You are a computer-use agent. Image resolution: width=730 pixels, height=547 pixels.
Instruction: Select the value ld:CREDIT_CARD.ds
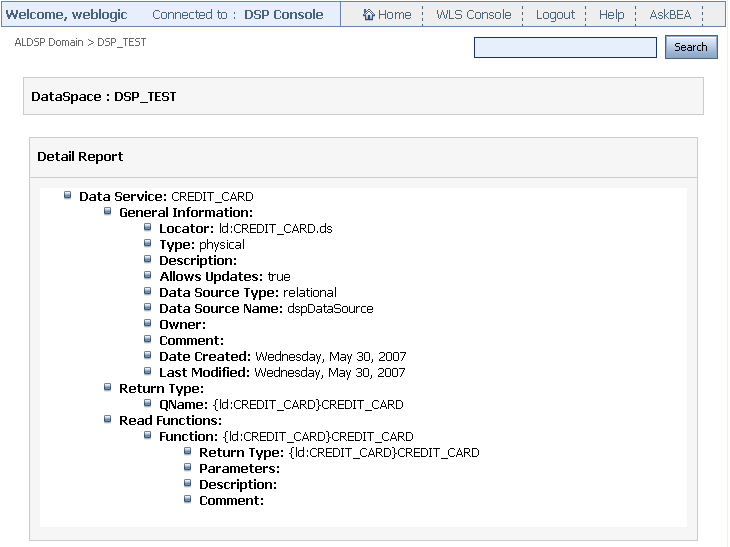point(276,229)
